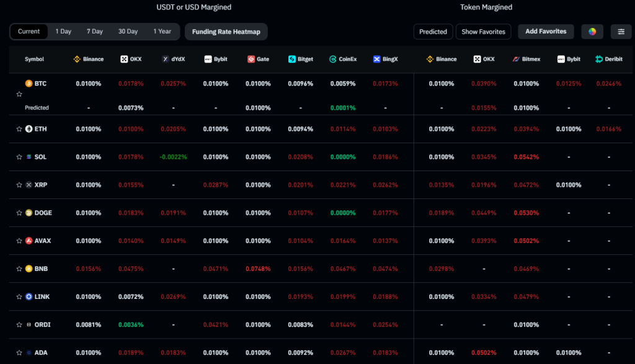Sort by the Symbol column header
635x364 pixels.
click(x=34, y=60)
